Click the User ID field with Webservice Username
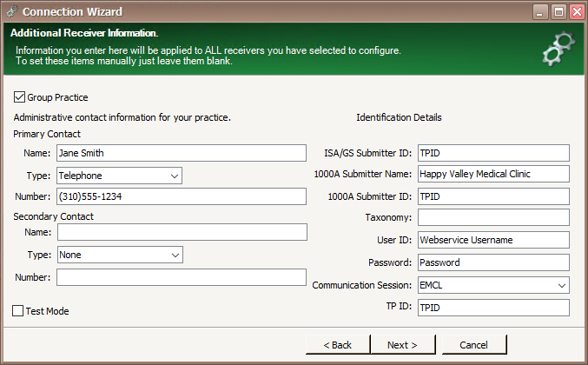 pos(493,240)
